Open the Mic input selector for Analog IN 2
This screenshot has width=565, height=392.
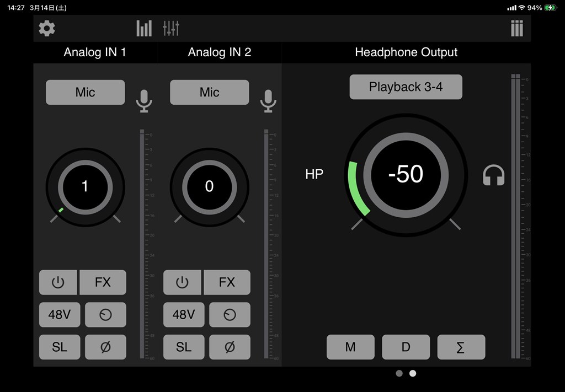tap(209, 92)
